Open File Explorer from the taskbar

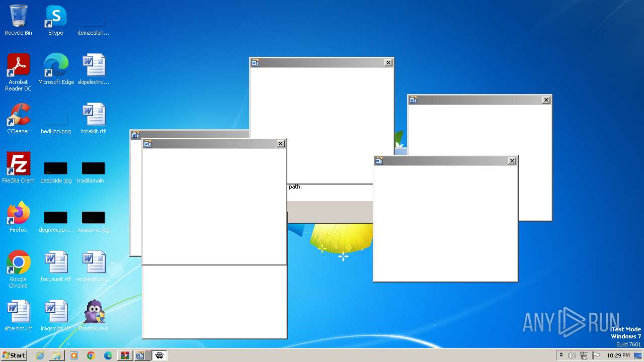coord(57,355)
